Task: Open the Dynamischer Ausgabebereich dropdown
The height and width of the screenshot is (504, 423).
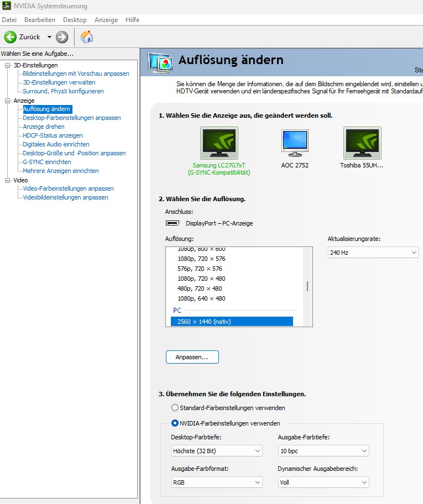Action: pos(323,482)
